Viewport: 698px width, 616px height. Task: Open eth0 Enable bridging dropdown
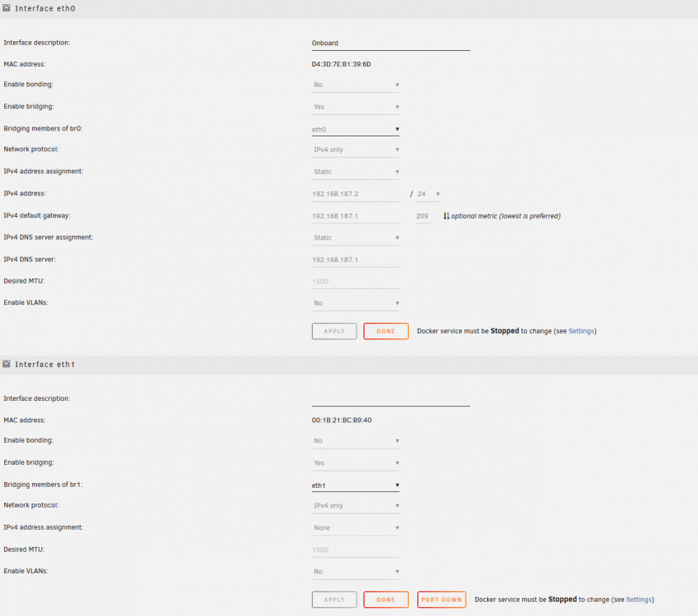click(356, 107)
